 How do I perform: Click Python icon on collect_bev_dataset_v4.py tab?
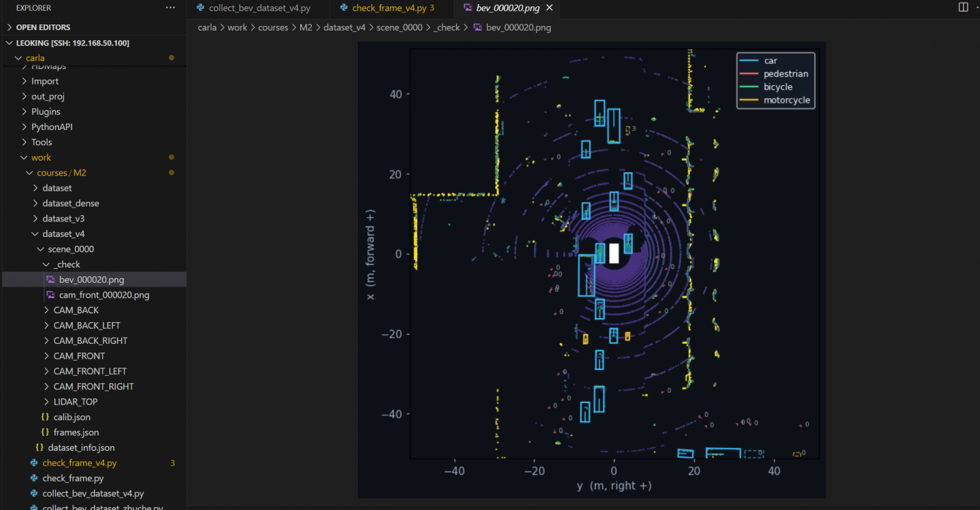click(201, 7)
